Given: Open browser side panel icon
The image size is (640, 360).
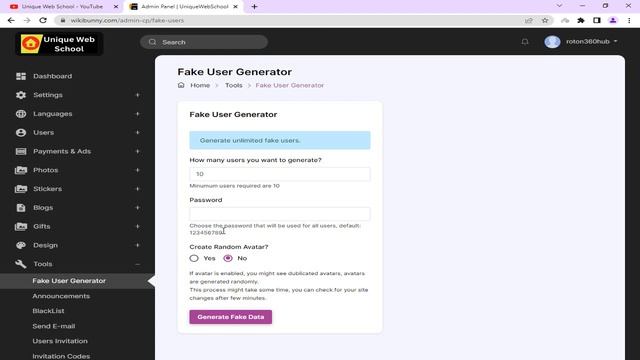Looking at the screenshot, I should [x=597, y=20].
